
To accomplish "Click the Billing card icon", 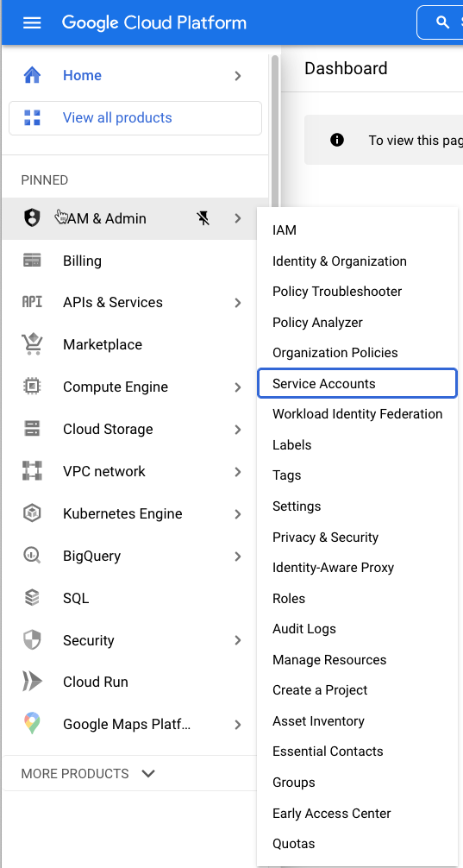I will pyautogui.click(x=32, y=261).
